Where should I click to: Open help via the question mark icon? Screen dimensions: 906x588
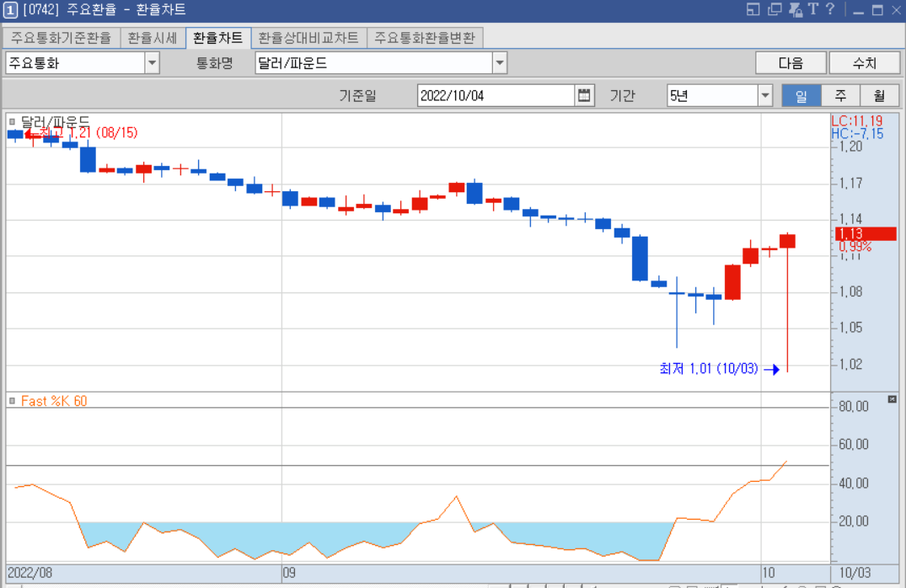[830, 9]
